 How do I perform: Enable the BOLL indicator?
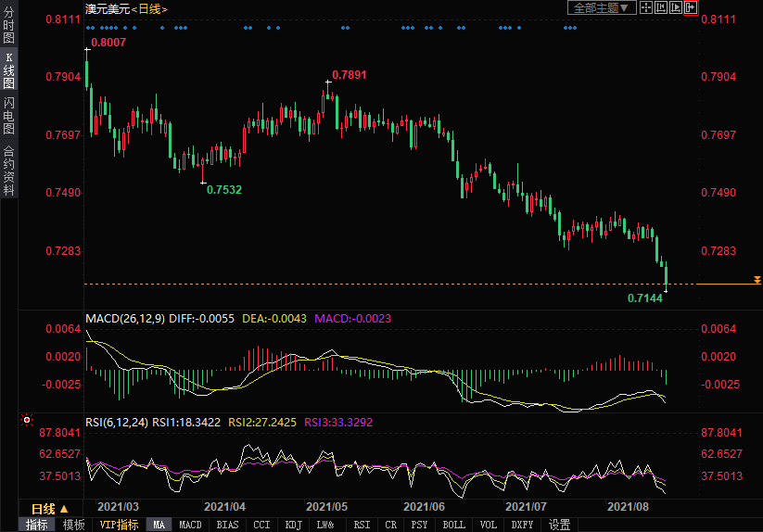(453, 525)
